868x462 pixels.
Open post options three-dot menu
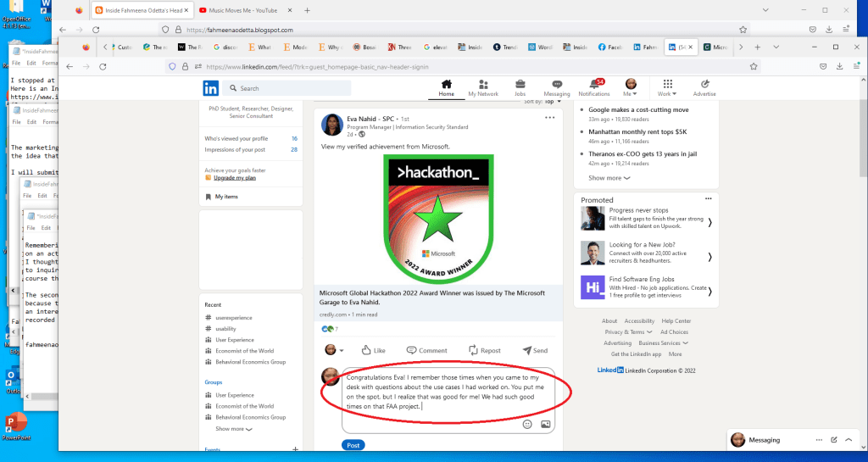[549, 117]
